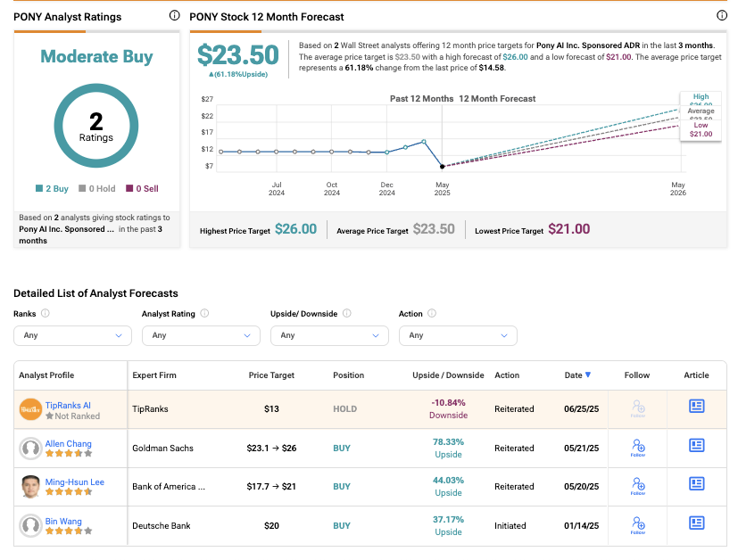Click the orange TipRanks AI avatar
The image size is (738, 560).
coord(30,409)
